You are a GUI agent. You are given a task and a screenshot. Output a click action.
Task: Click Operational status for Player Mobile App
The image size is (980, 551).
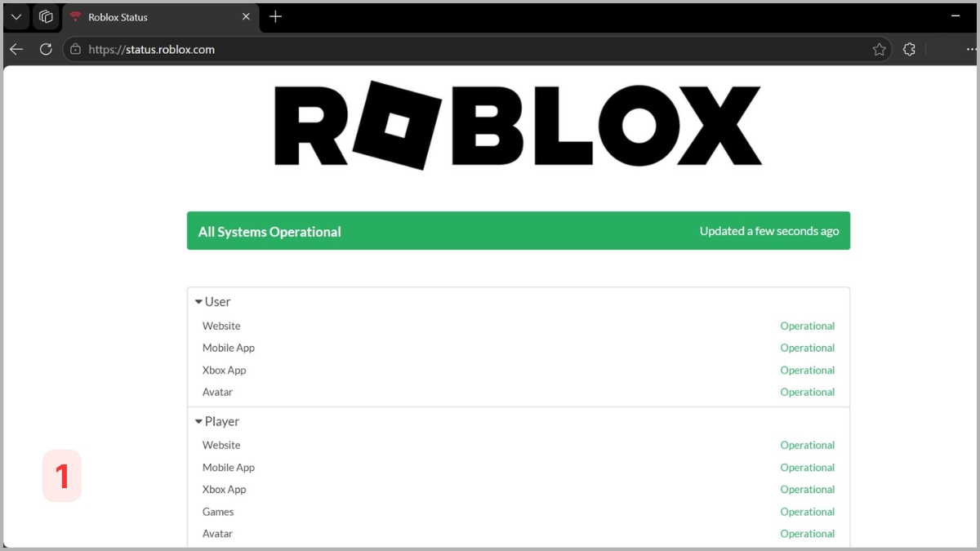tap(807, 467)
